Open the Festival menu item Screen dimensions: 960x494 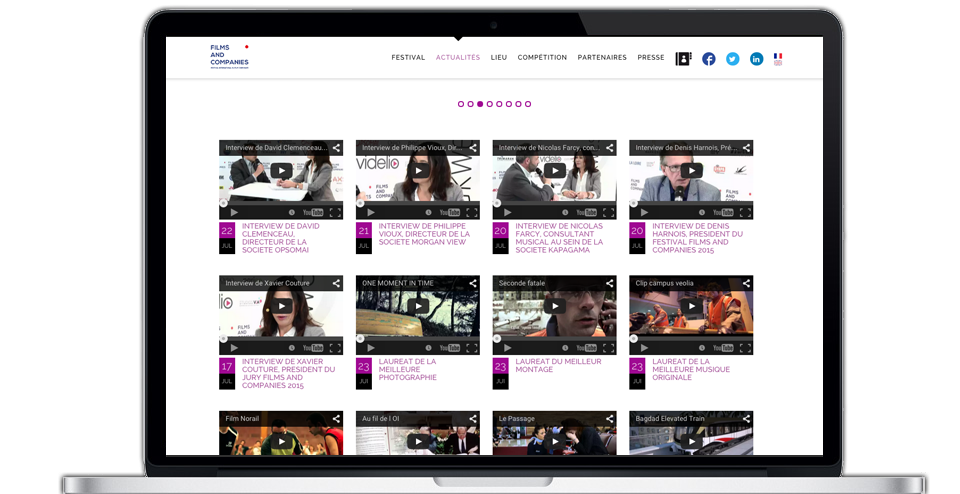408,58
